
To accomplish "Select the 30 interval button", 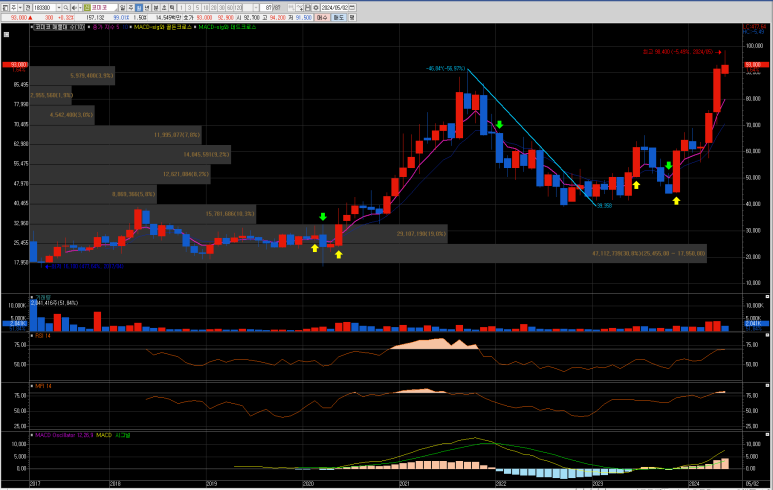I will [221, 8].
